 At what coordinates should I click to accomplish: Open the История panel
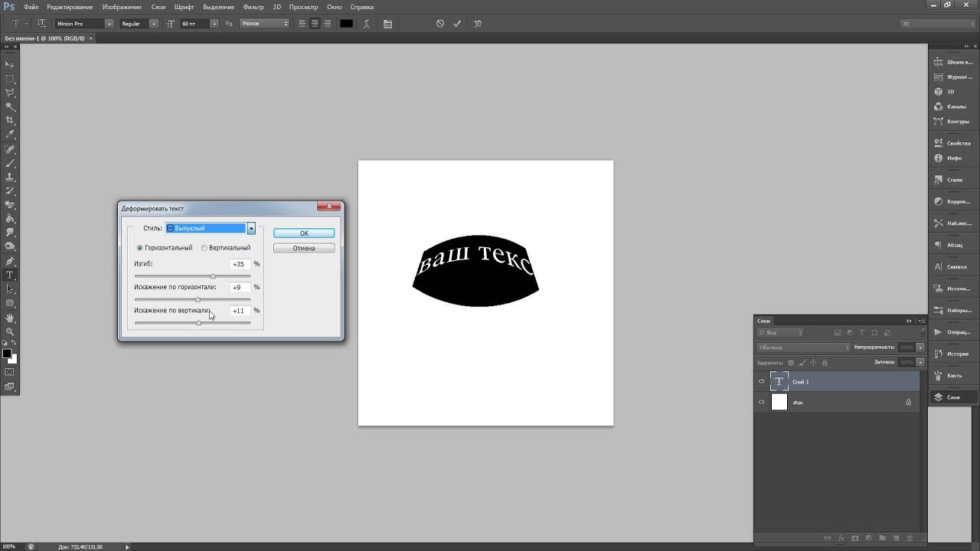953,354
